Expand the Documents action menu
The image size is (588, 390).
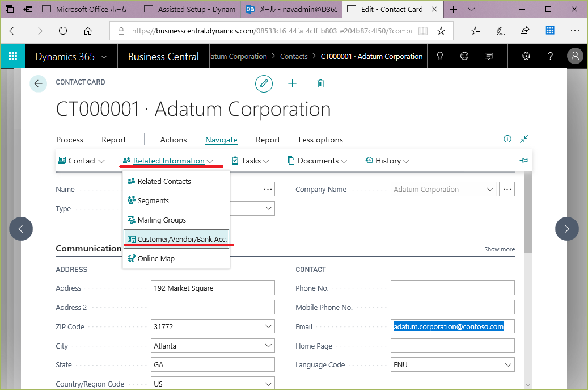318,161
